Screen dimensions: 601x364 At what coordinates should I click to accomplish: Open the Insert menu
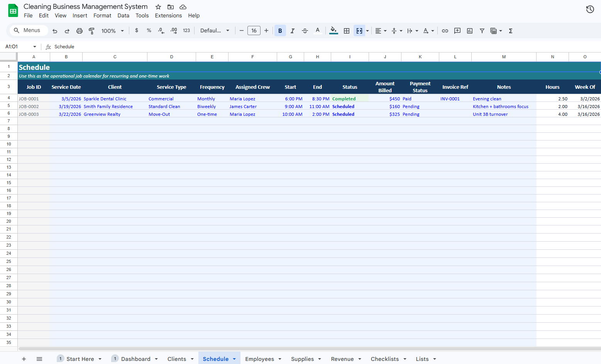(x=80, y=16)
